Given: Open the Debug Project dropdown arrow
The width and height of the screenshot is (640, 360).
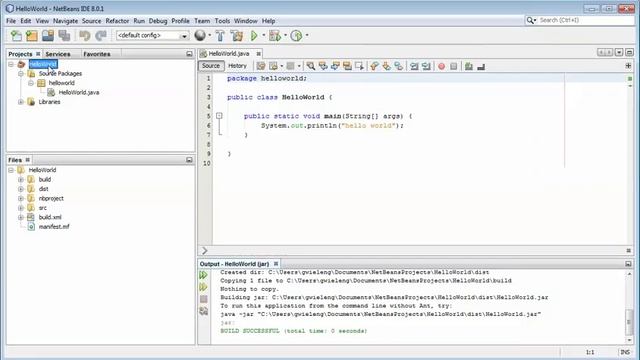Looking at the screenshot, I should pyautogui.click(x=285, y=36).
